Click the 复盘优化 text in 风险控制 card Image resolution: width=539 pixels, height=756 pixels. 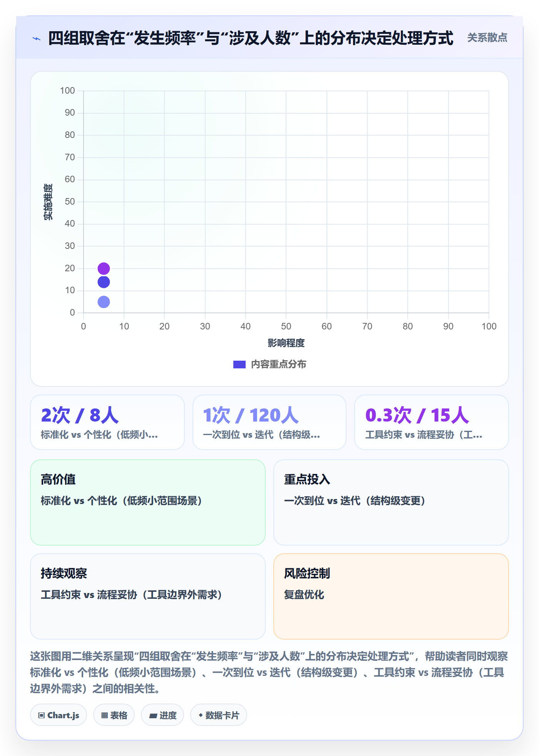click(x=304, y=595)
